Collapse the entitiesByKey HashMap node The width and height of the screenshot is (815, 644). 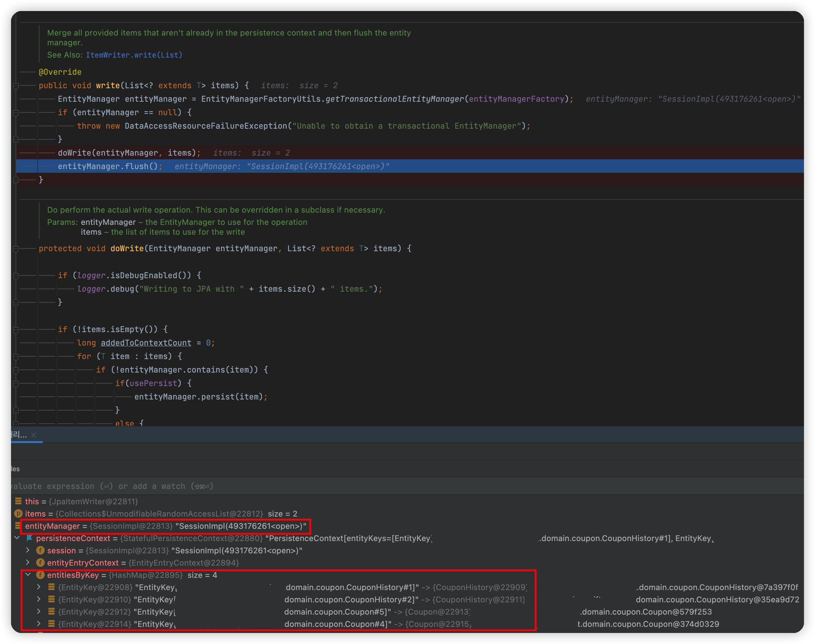[28, 575]
